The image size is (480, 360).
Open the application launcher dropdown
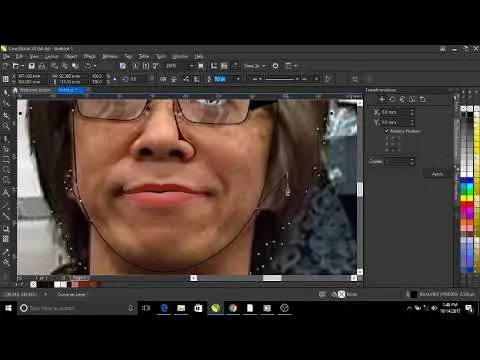(290, 66)
